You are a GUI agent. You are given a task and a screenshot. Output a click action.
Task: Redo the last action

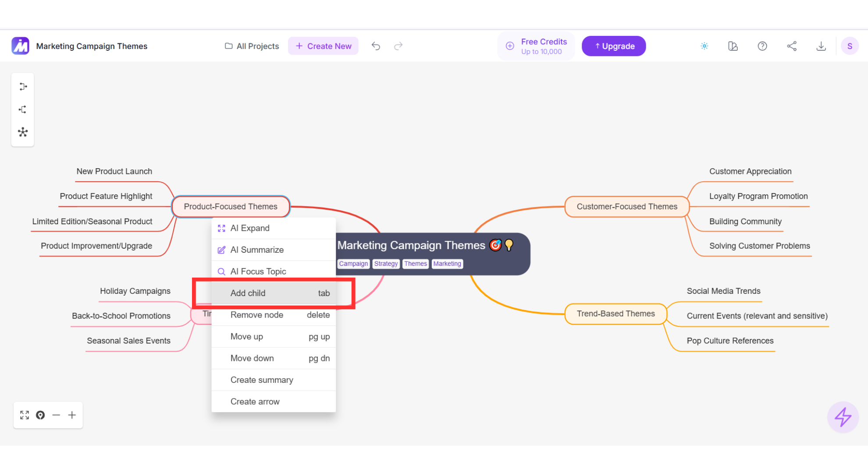coord(398,46)
